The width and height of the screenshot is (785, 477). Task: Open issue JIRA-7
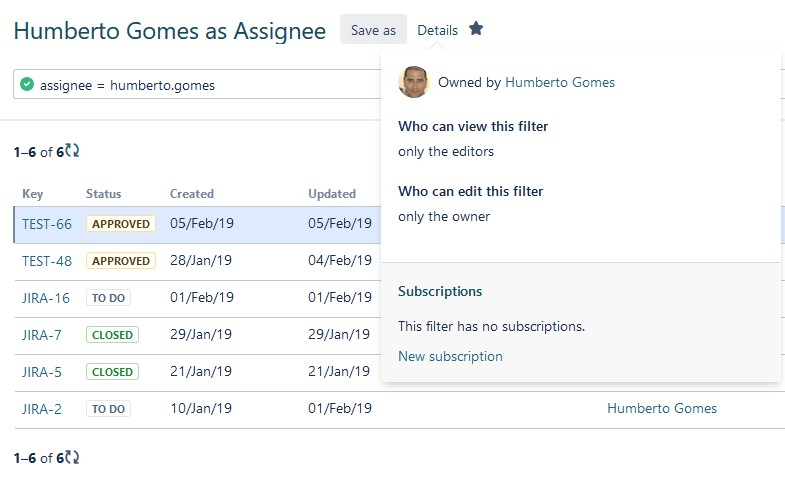coord(42,335)
